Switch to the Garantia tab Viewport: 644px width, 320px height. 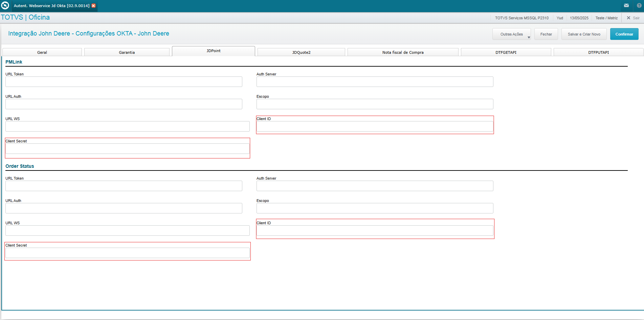coord(127,52)
